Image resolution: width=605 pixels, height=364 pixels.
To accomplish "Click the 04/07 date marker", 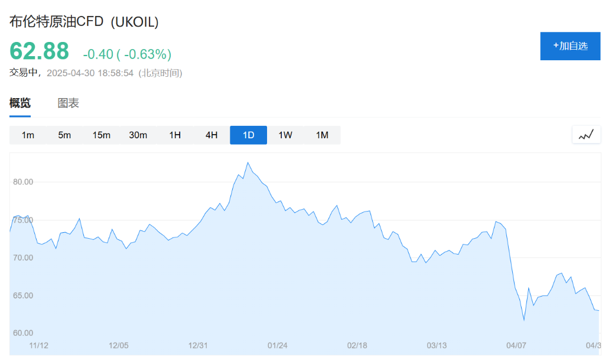I will (x=516, y=345).
